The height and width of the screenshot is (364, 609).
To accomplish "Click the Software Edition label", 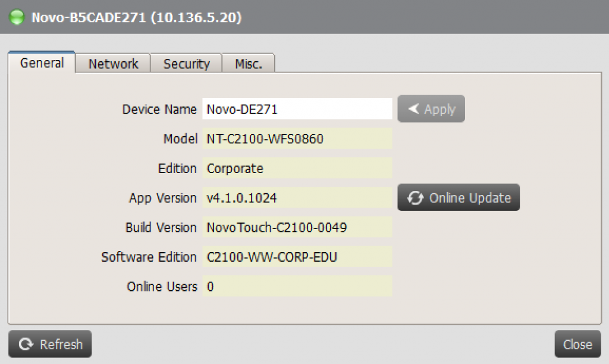I will [149, 257].
